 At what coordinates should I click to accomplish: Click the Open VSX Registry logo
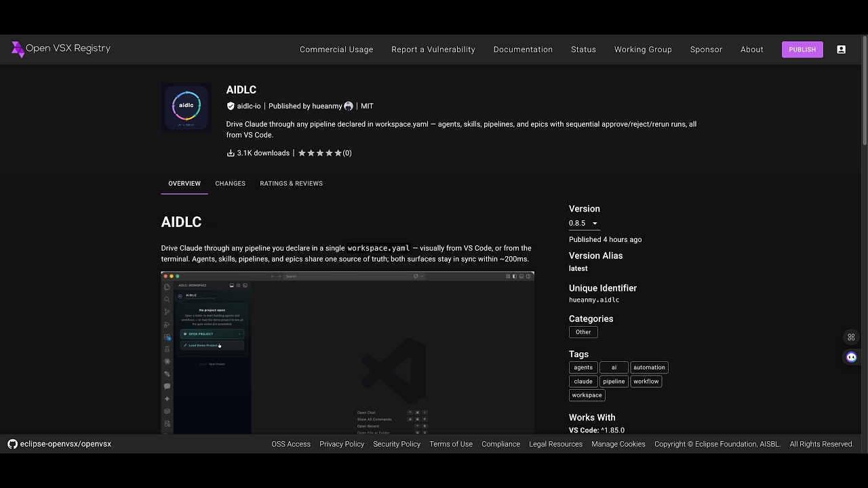pos(60,49)
